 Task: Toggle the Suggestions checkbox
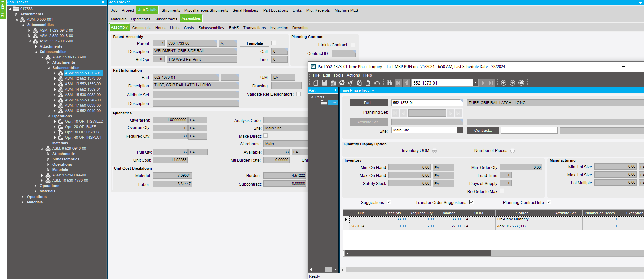[x=389, y=202]
